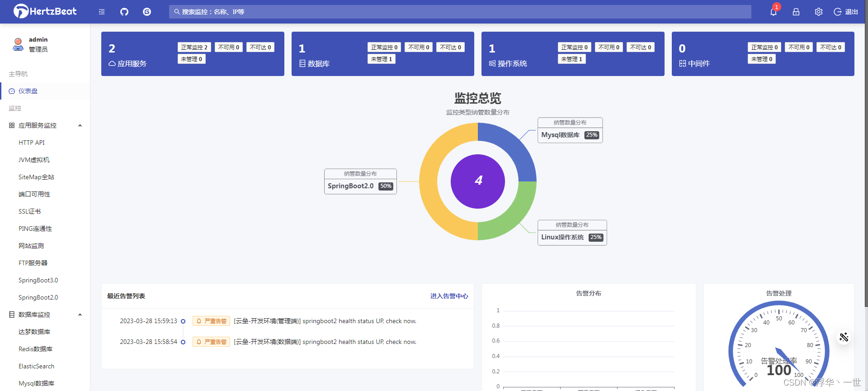868x391 pixels.
Task: Open SpringBoot2.0 monitoring in sidebar
Action: (x=38, y=297)
